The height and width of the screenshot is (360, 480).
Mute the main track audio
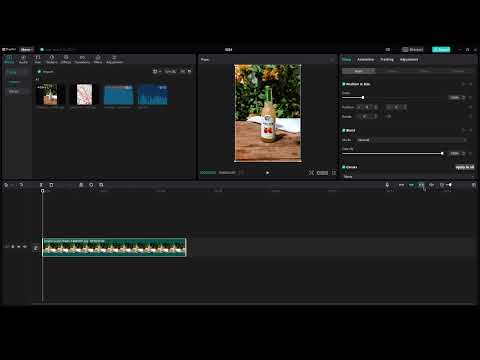(25, 247)
